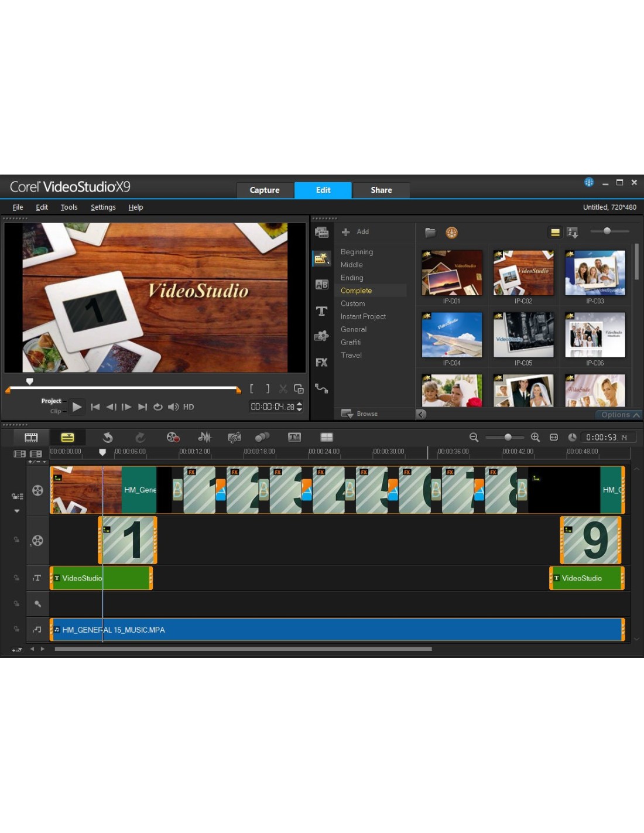Open the Capture tab
This screenshot has height=833, width=644.
265,190
